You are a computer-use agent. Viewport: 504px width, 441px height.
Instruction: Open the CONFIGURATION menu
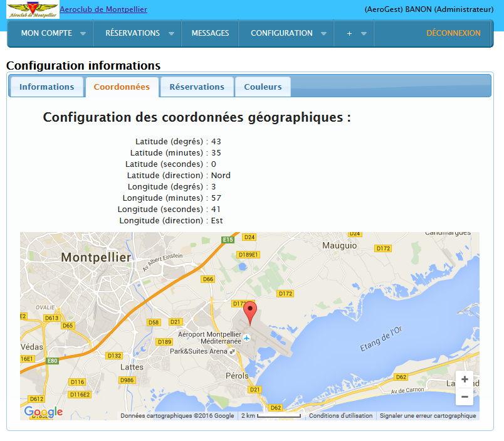point(281,33)
